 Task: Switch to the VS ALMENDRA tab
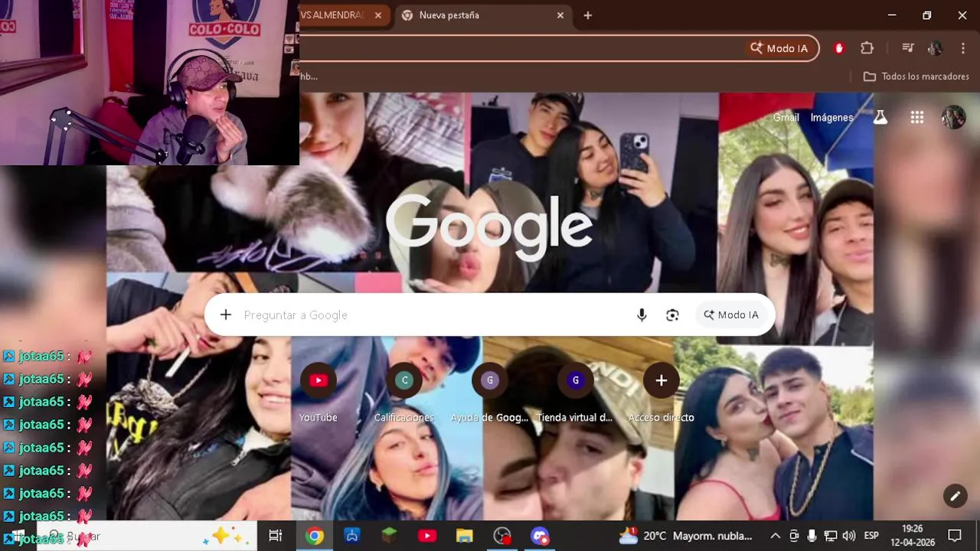tap(333, 15)
